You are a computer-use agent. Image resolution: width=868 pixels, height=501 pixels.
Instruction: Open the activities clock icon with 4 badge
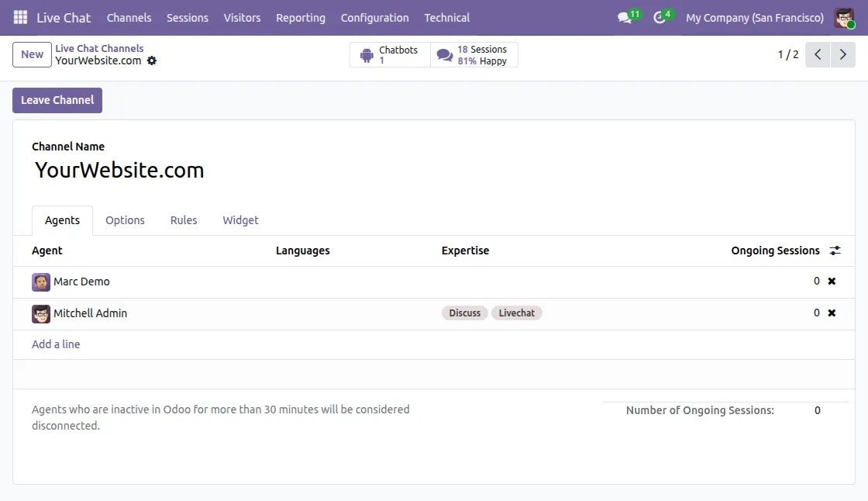tap(663, 17)
